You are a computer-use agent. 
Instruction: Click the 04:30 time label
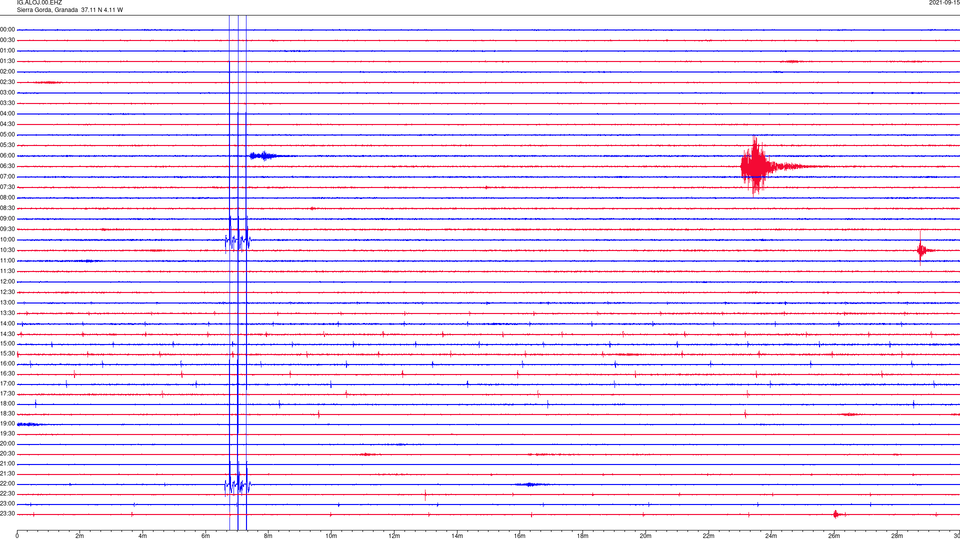(7, 124)
